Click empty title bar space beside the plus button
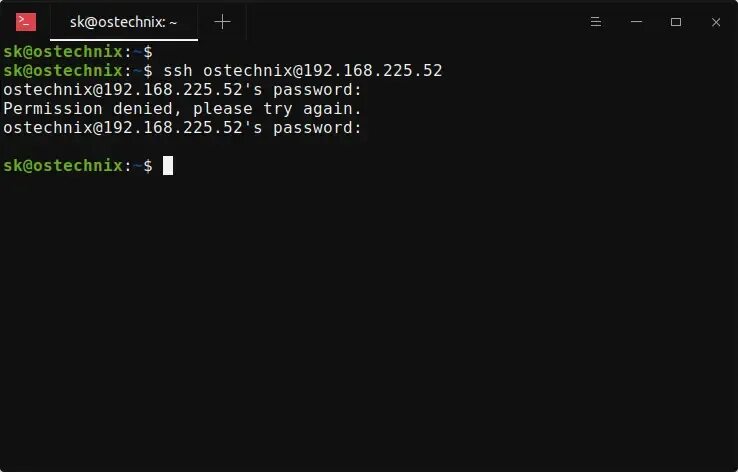 pyautogui.click(x=414, y=22)
